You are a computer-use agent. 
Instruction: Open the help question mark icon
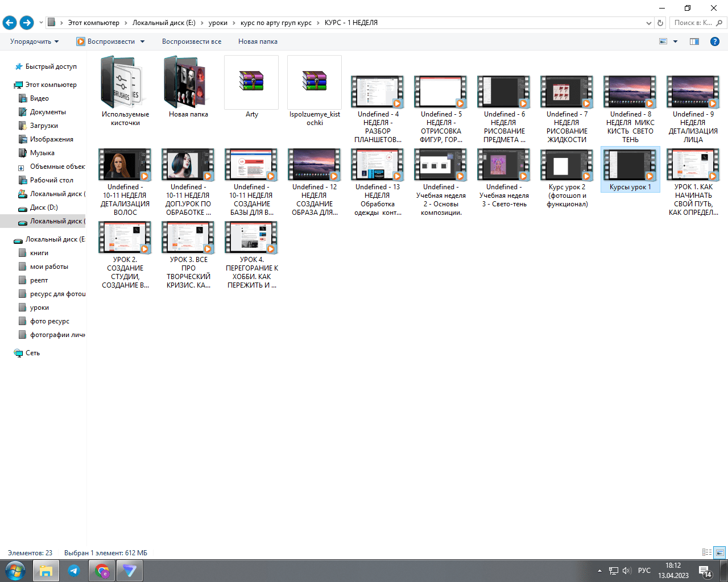click(x=715, y=41)
